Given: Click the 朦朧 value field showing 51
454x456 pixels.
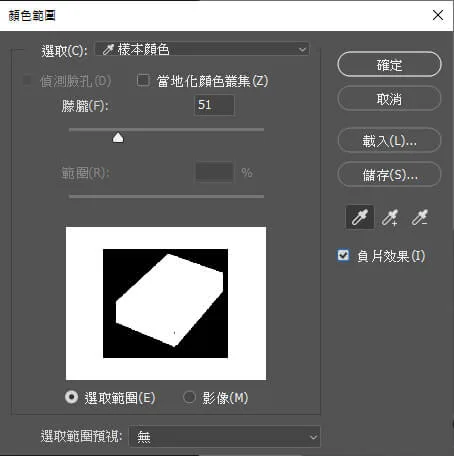Looking at the screenshot, I should [214, 105].
